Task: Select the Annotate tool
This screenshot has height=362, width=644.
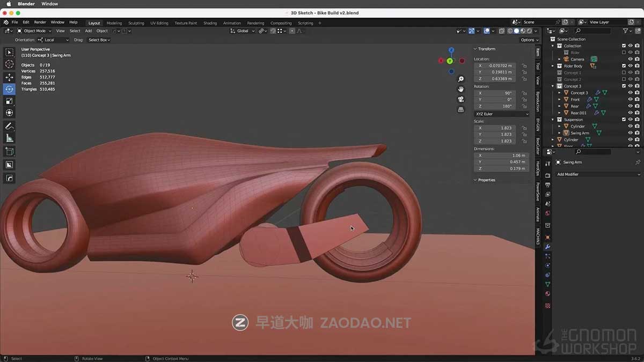Action: (x=9, y=126)
